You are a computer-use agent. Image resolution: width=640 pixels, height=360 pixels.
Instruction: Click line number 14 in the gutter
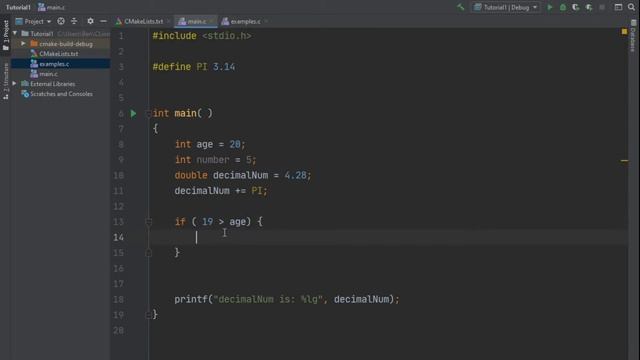[119, 238]
